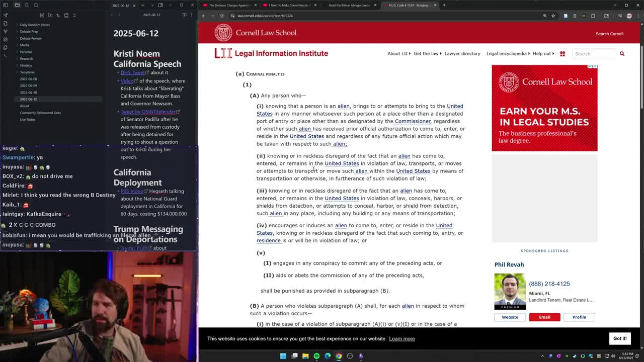Image resolution: width=644 pixels, height=362 pixels.
Task: Open the Legal encyclopedia menu
Action: tap(508, 54)
